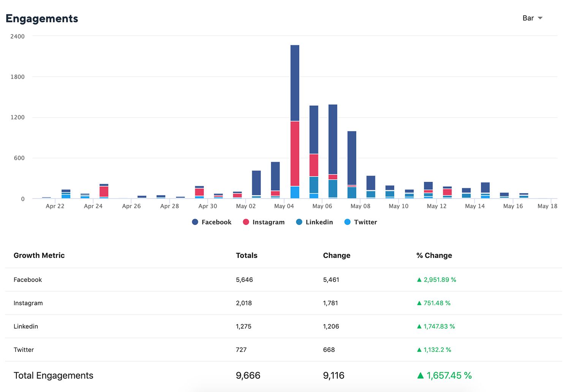Toggle Facebook visibility in the chart legend
Image resolution: width=566 pixels, height=392 pixels.
pos(217,222)
